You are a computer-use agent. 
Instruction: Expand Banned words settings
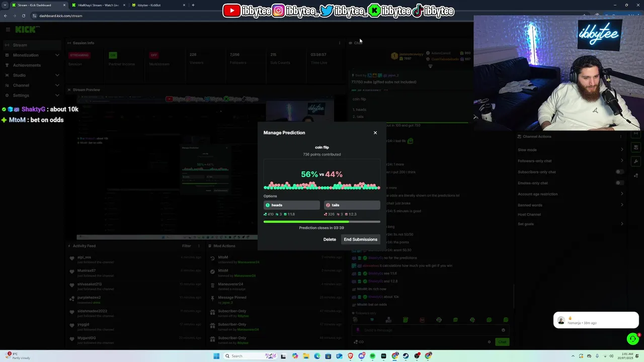pyautogui.click(x=570, y=205)
